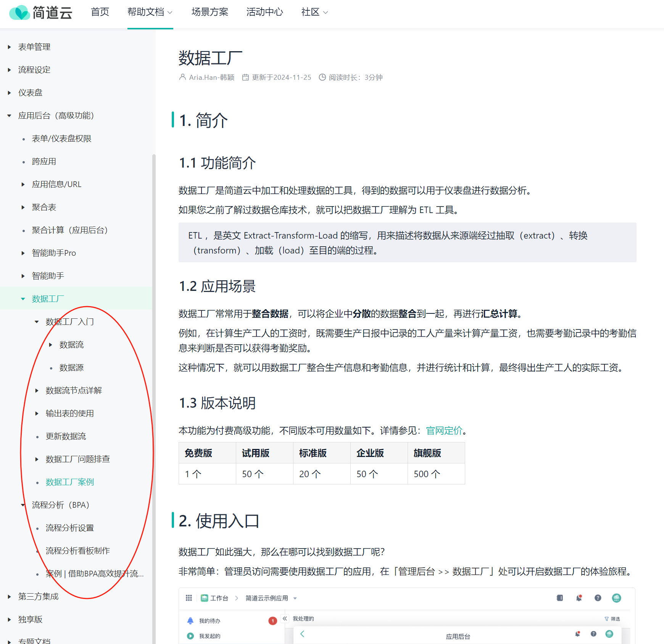Click the notification bell icon in embedded screenshot
The height and width of the screenshot is (644, 664).
click(579, 598)
